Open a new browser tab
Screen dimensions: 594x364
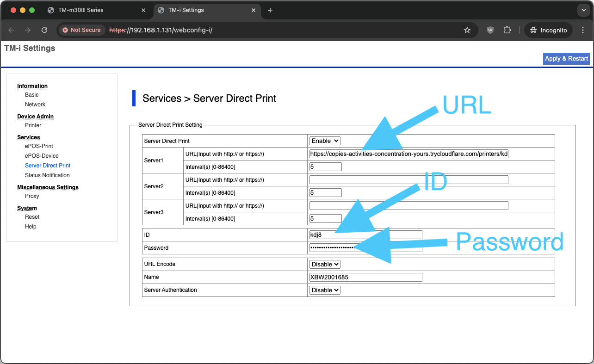coord(270,10)
